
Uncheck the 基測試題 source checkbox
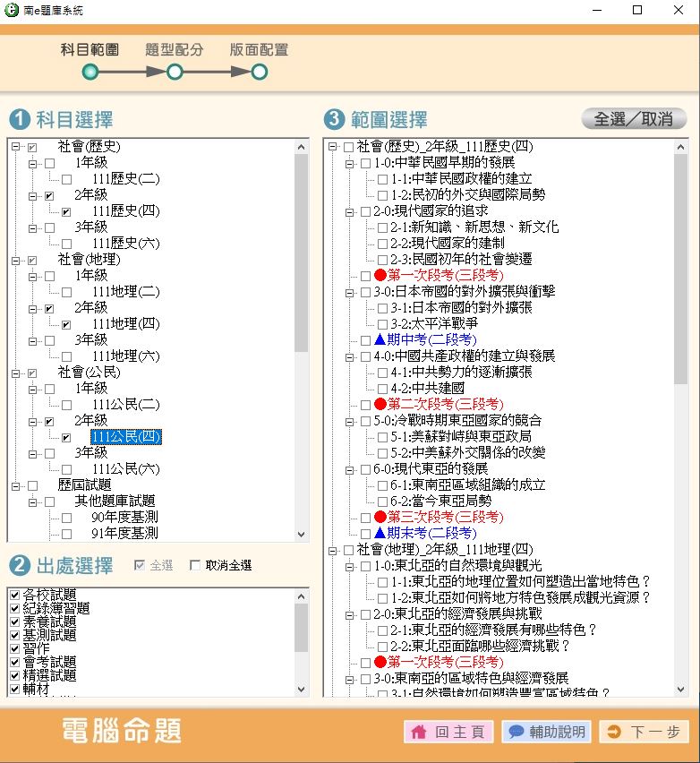pos(14,635)
